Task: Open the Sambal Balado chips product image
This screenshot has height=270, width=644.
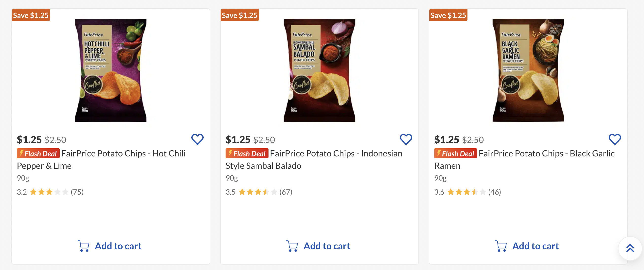Action: point(319,70)
